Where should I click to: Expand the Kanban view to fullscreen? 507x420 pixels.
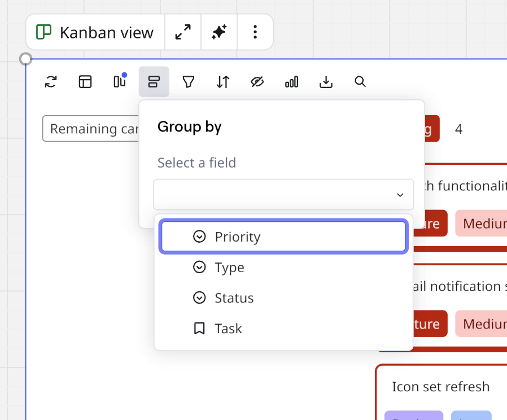tap(183, 32)
